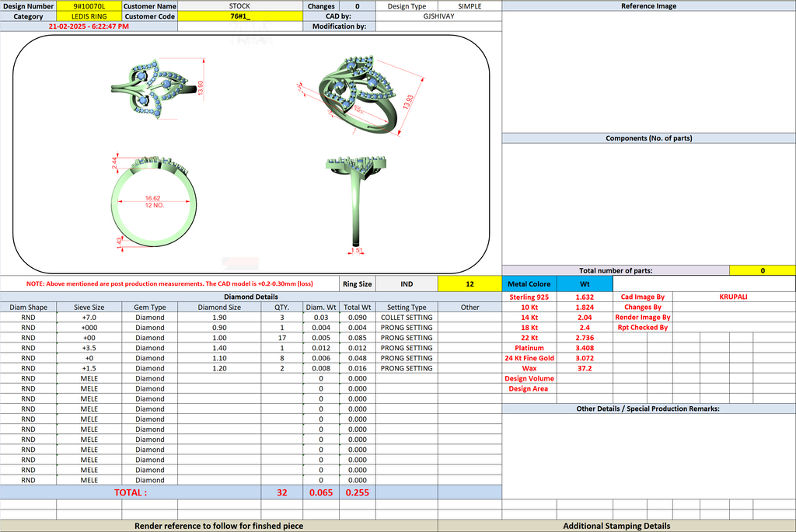Click the top view ring render
This screenshot has width=796, height=532.
click(x=155, y=89)
